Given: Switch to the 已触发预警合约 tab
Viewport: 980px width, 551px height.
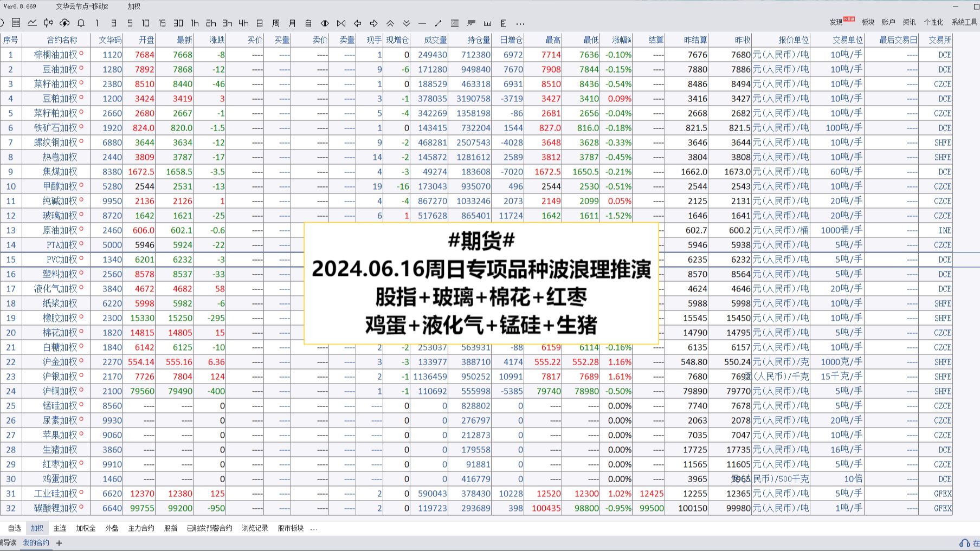Looking at the screenshot, I should pyautogui.click(x=209, y=528).
